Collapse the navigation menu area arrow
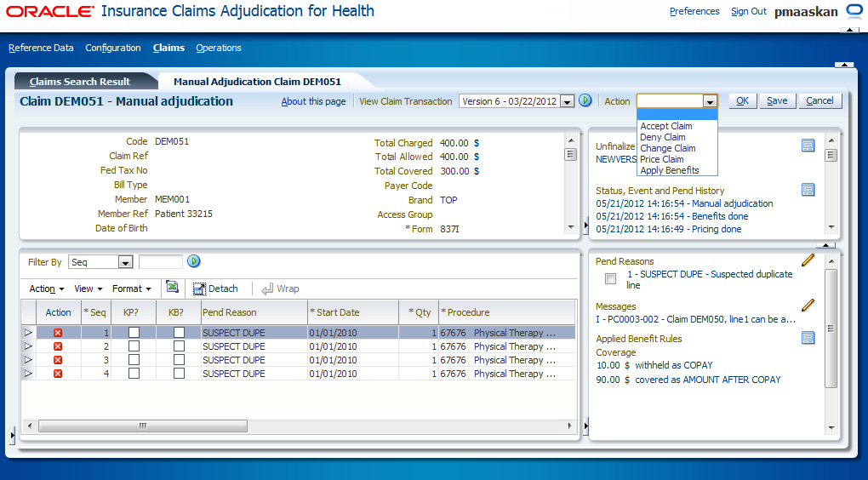 [x=844, y=65]
